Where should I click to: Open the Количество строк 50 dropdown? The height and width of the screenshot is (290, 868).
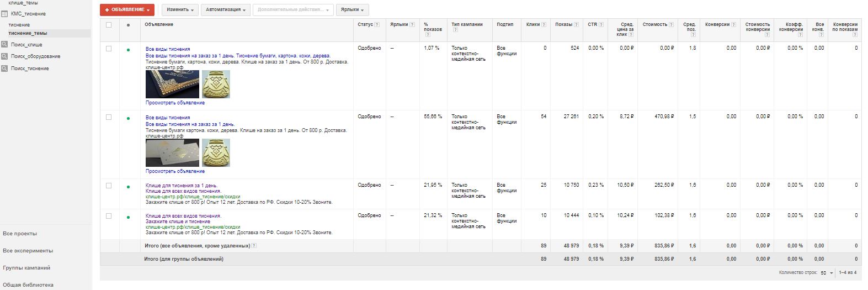(x=827, y=273)
